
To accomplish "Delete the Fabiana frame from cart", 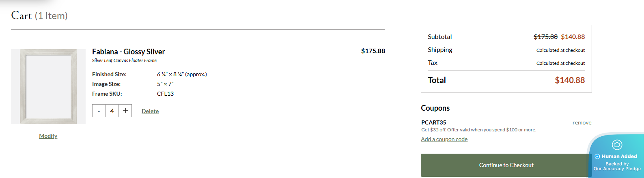I will pos(150,111).
